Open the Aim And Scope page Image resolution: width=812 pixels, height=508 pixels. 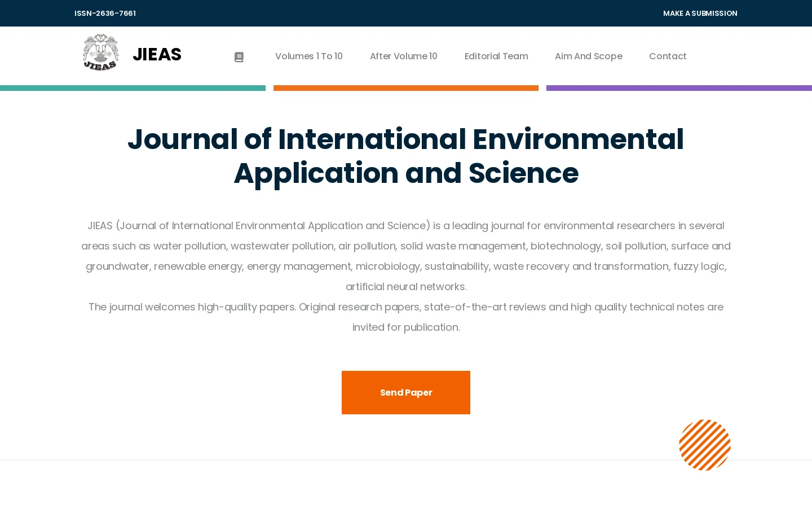pos(589,56)
